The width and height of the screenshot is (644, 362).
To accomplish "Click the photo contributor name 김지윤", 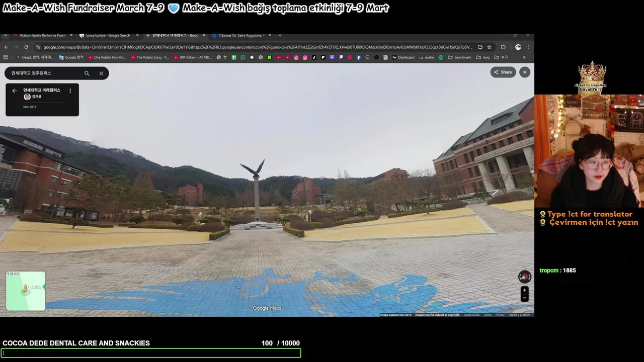I will coord(37,97).
